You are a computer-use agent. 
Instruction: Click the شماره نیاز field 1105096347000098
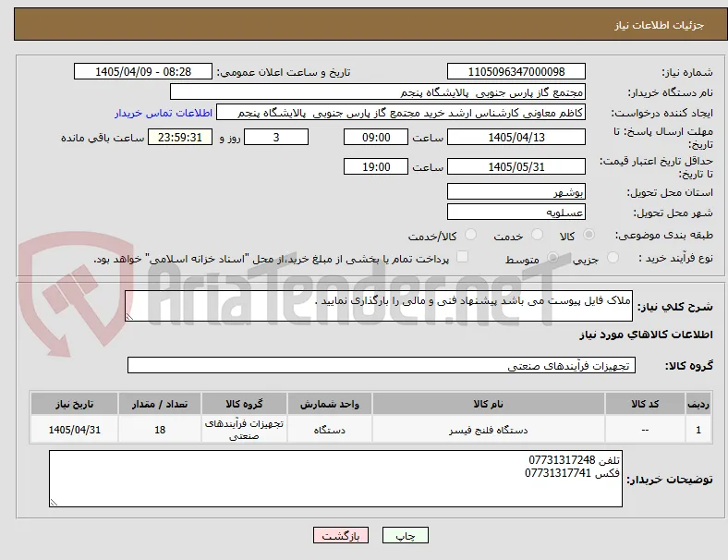[516, 71]
